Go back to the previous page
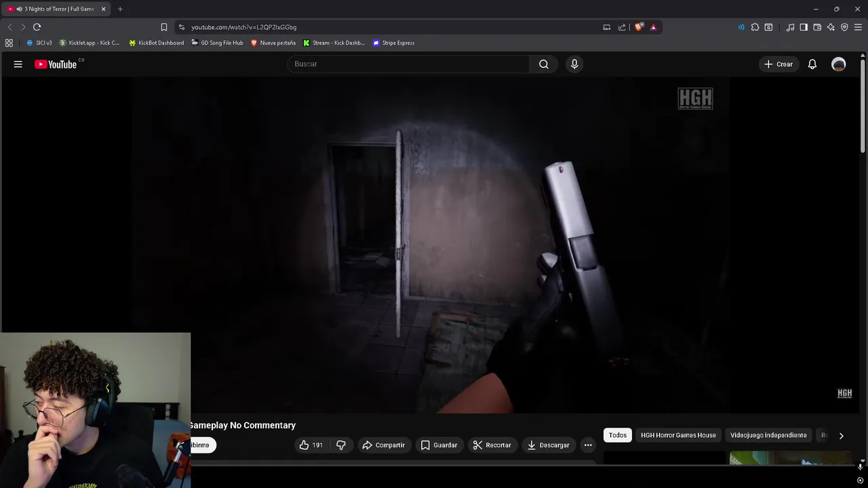Screen dimensions: 868x488 click(x=9, y=27)
